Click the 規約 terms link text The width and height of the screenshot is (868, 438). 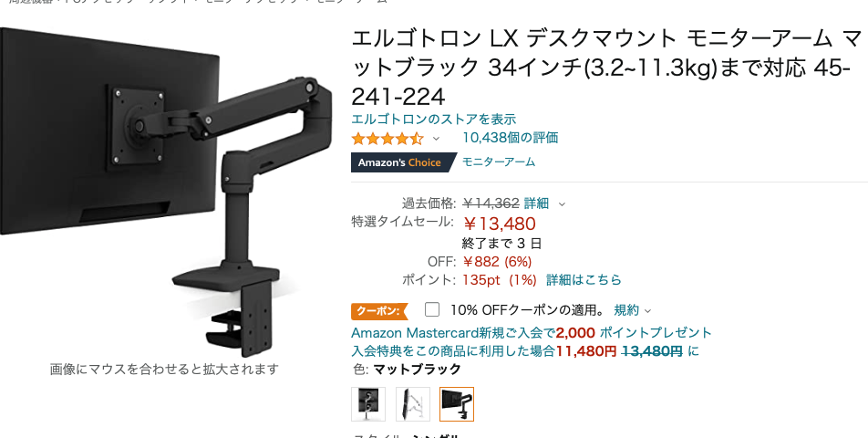point(626,310)
